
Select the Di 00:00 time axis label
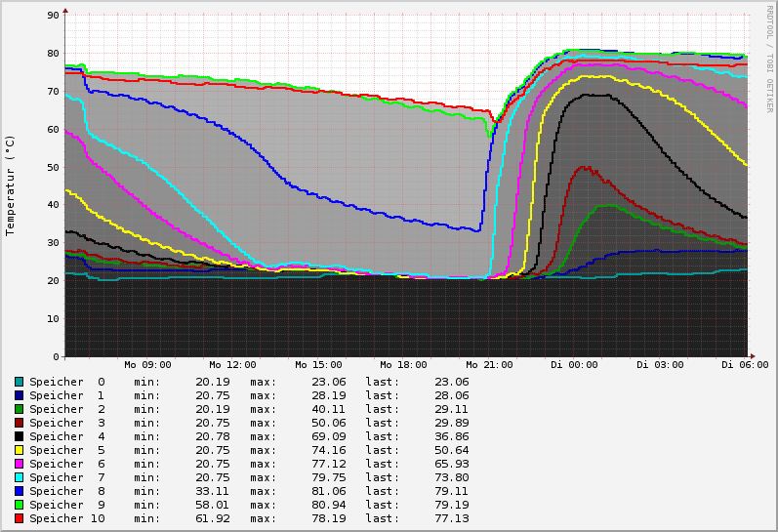(x=575, y=365)
